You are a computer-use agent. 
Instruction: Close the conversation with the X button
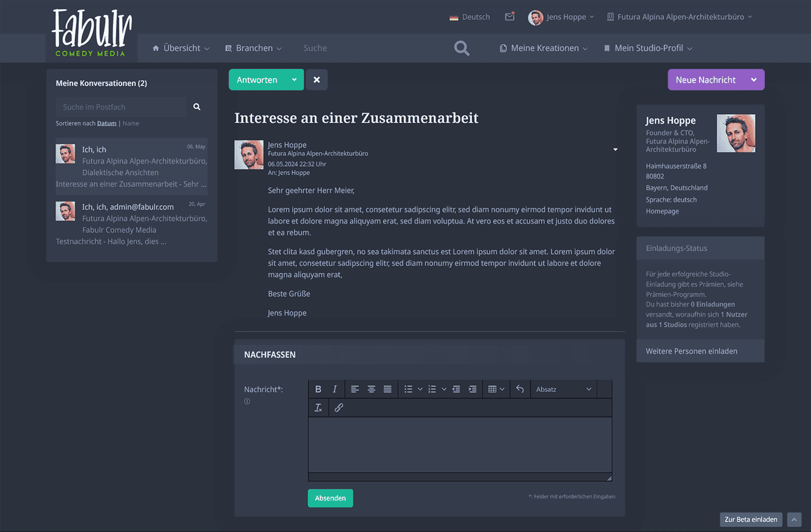[316, 80]
